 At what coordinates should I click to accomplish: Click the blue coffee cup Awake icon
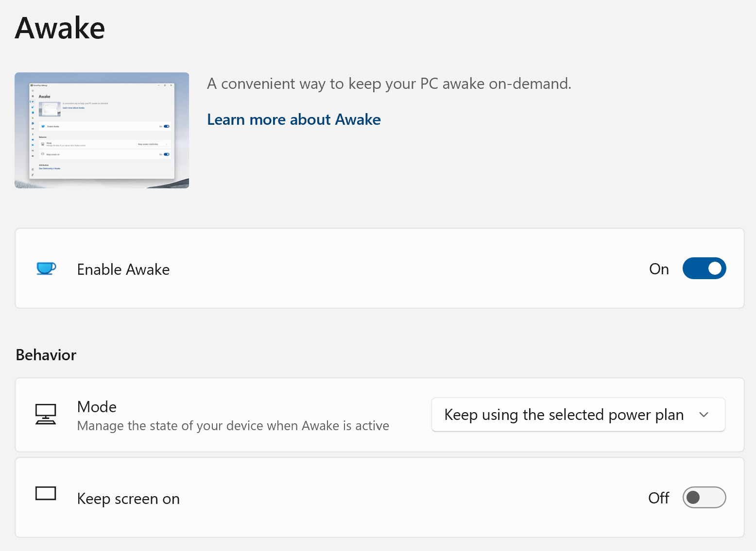(x=46, y=268)
